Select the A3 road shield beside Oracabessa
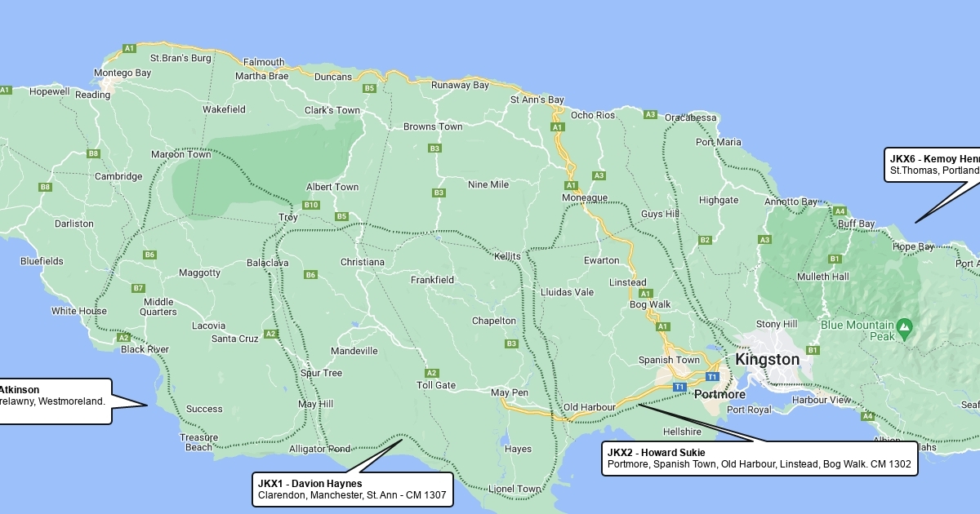Image resolution: width=980 pixels, height=514 pixels. [x=650, y=114]
